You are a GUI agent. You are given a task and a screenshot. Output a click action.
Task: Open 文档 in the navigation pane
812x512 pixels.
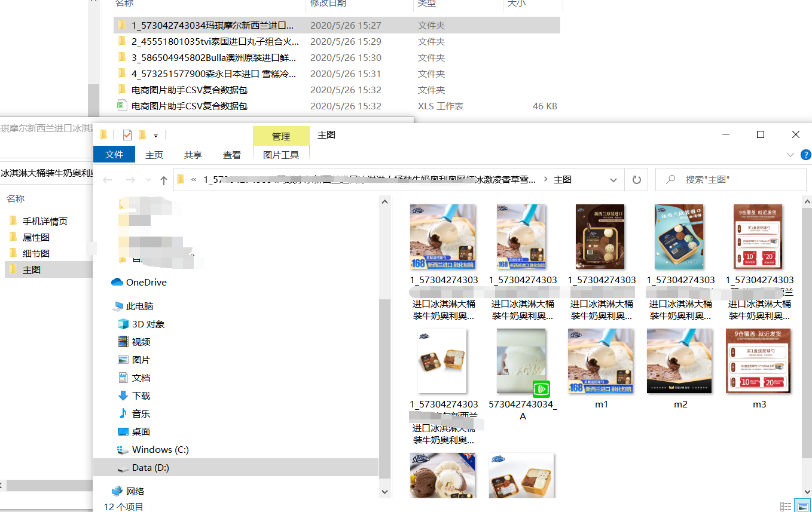pos(134,378)
